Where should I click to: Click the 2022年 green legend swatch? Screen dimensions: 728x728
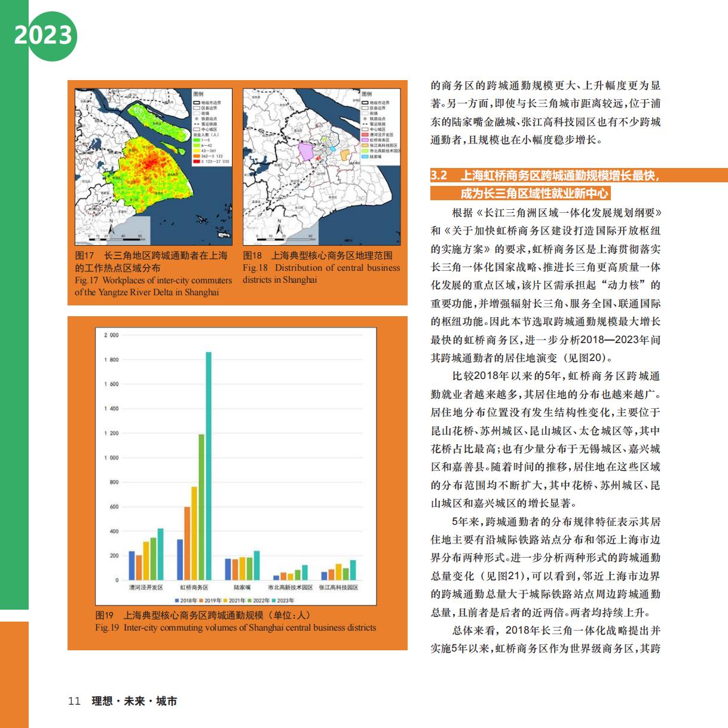pyautogui.click(x=249, y=601)
